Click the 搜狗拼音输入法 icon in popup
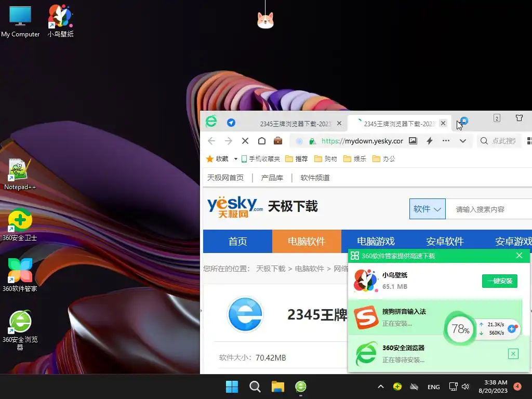 pyautogui.click(x=366, y=317)
